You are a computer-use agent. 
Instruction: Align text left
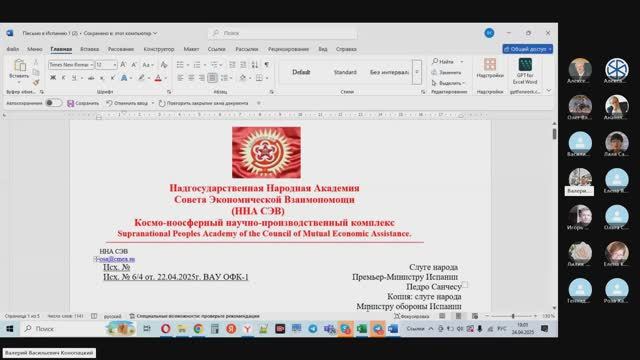(x=180, y=78)
